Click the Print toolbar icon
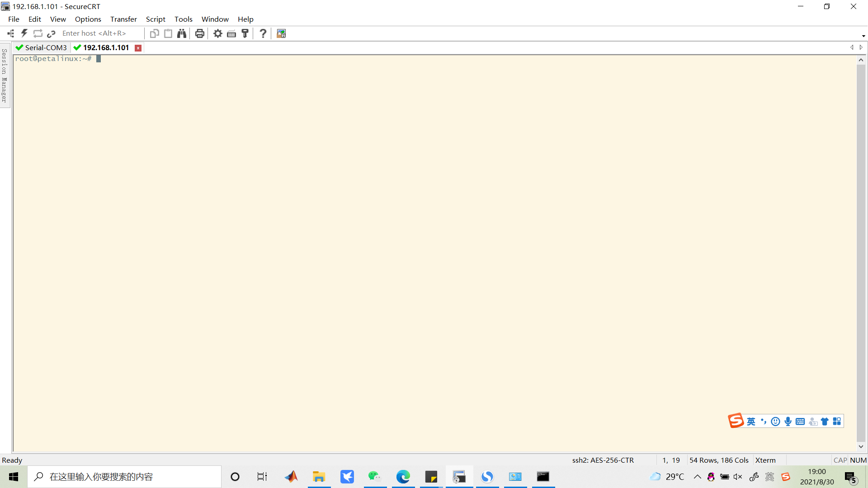Screen dimensions: 868x488 click(x=199, y=33)
